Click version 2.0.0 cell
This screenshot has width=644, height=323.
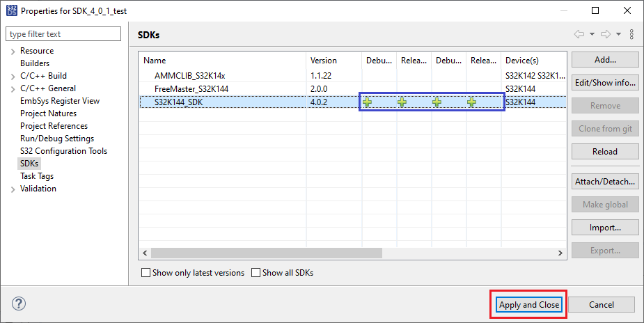tap(319, 88)
